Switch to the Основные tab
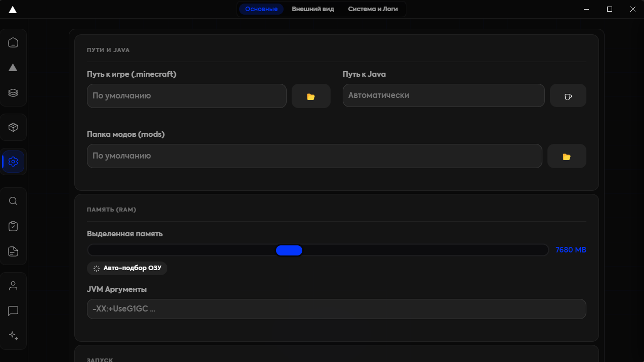The height and width of the screenshot is (362, 644). tap(261, 9)
